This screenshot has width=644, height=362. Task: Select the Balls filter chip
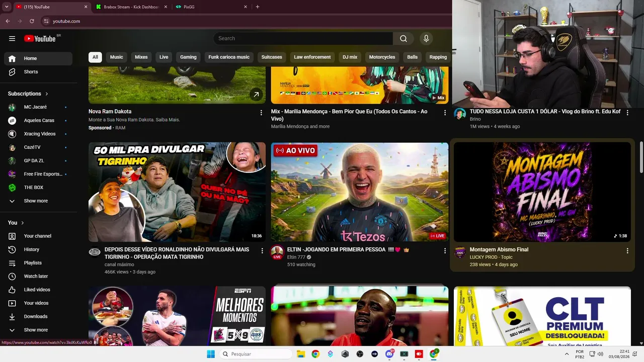coord(413,57)
